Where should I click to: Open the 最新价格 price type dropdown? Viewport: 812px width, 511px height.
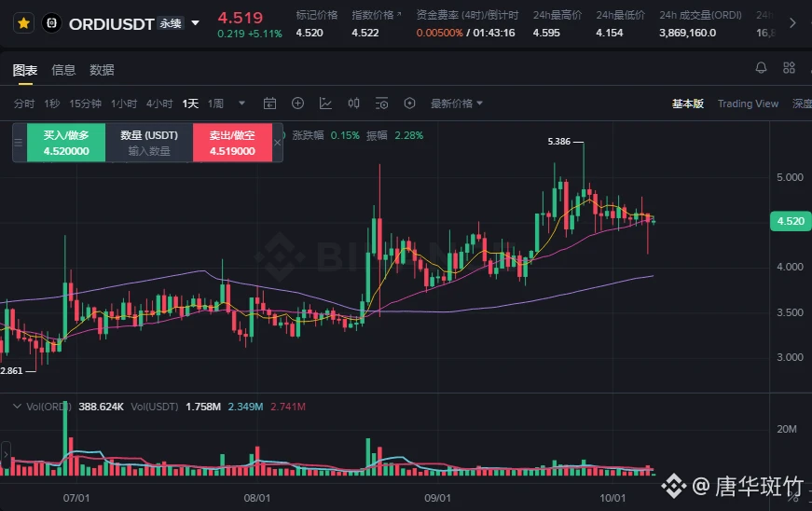[x=457, y=104]
